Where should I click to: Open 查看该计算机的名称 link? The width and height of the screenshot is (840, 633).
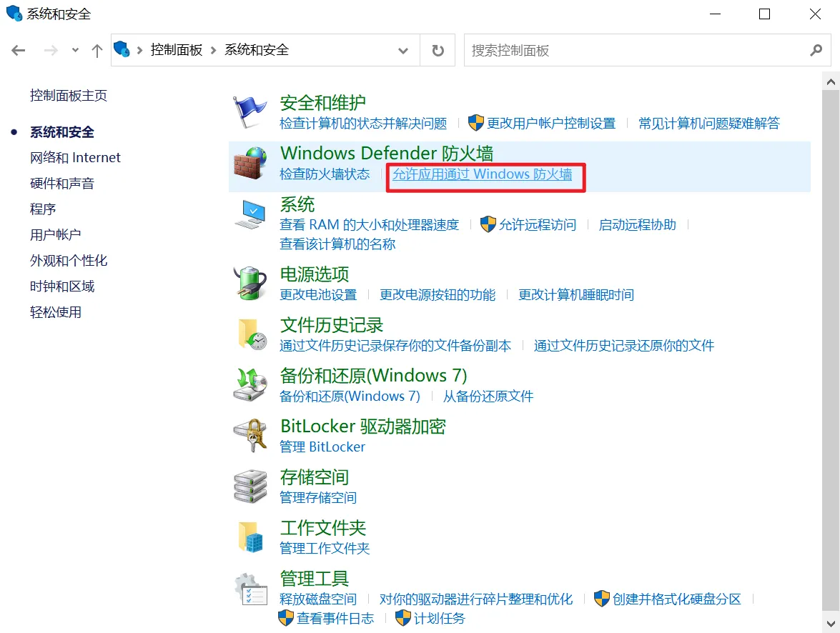tap(337, 244)
